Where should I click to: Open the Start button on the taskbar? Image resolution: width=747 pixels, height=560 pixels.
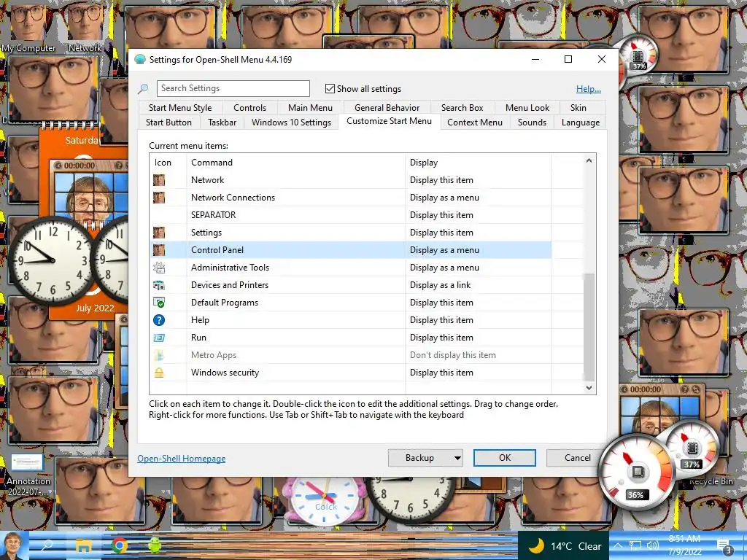click(x=15, y=545)
